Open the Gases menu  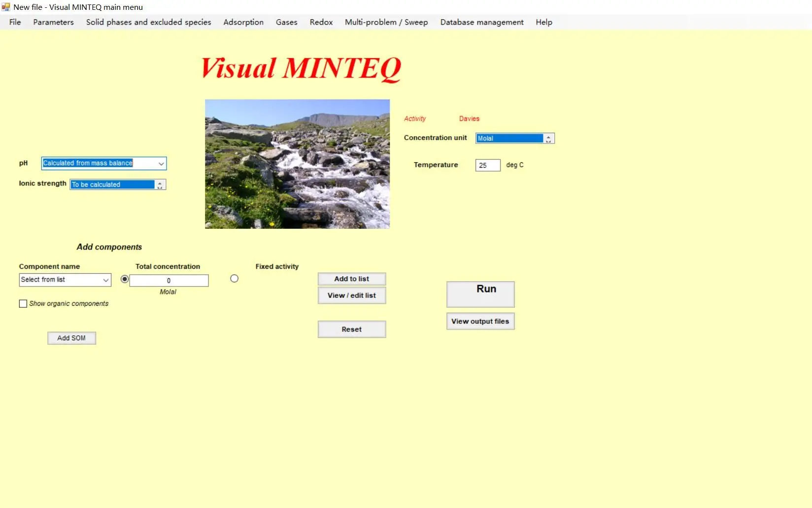286,22
